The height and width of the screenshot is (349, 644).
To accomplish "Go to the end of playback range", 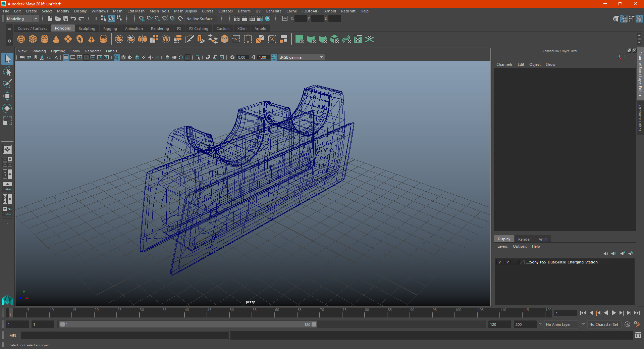I will [637, 313].
